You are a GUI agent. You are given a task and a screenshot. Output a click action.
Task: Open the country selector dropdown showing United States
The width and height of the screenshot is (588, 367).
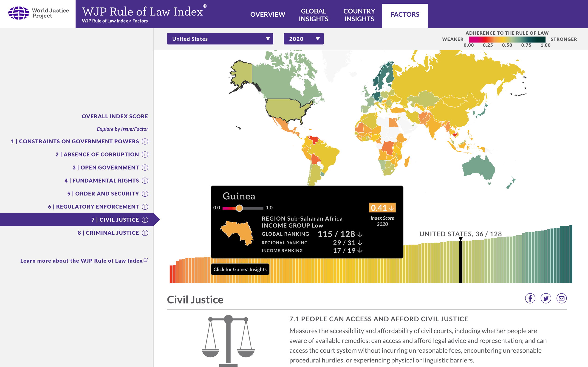click(x=220, y=39)
